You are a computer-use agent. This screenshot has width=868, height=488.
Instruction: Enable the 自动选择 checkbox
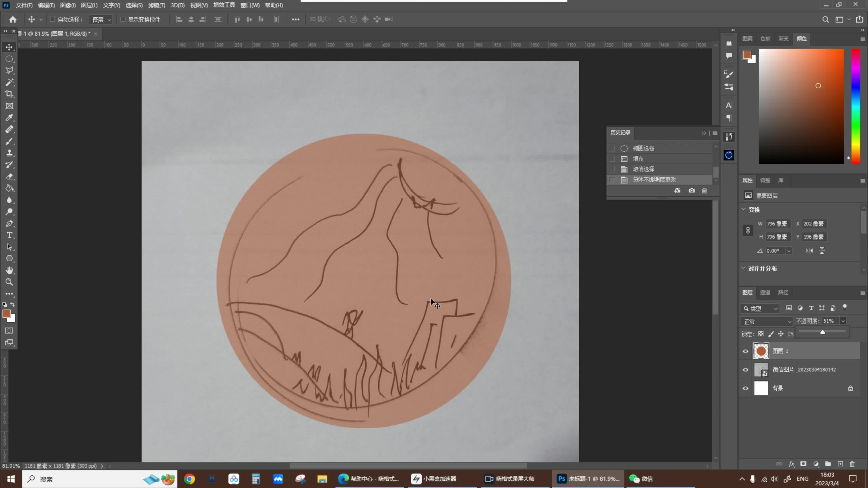[52, 19]
